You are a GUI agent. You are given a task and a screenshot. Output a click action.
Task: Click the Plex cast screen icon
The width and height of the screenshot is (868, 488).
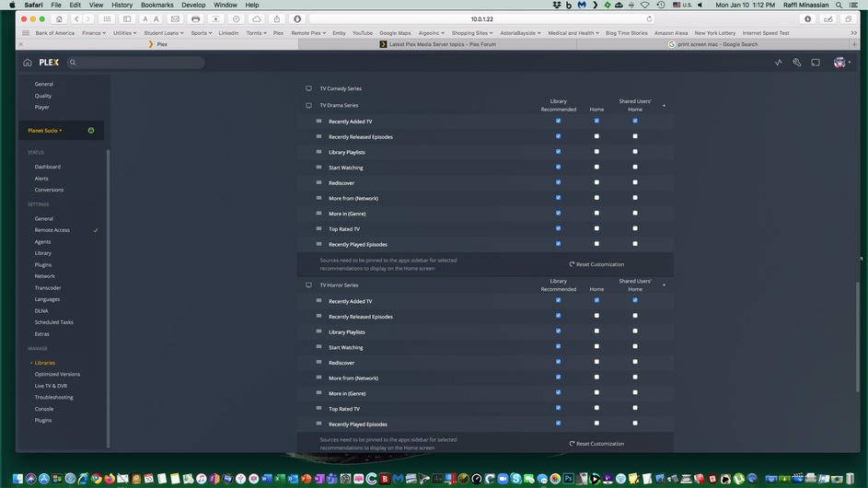(816, 63)
